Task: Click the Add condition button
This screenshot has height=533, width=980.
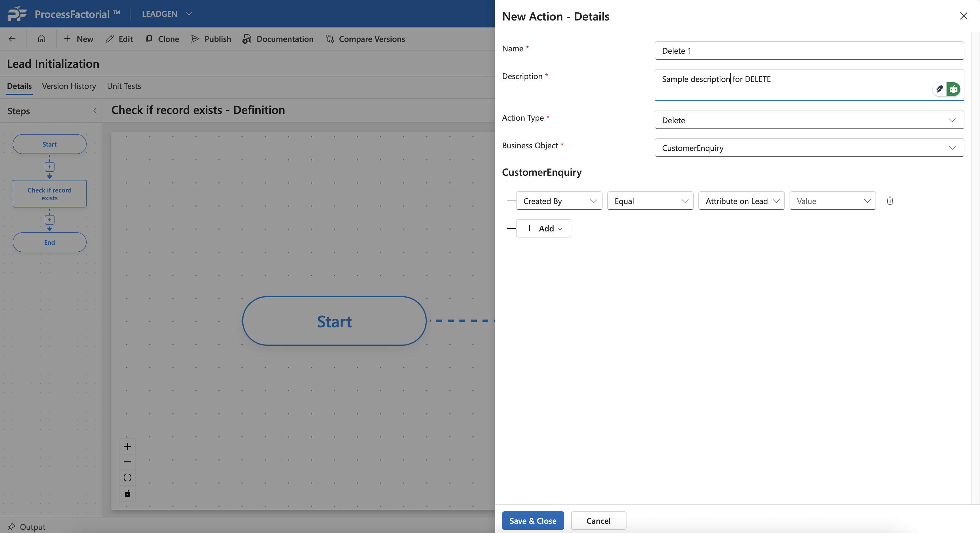Action: 543,228
